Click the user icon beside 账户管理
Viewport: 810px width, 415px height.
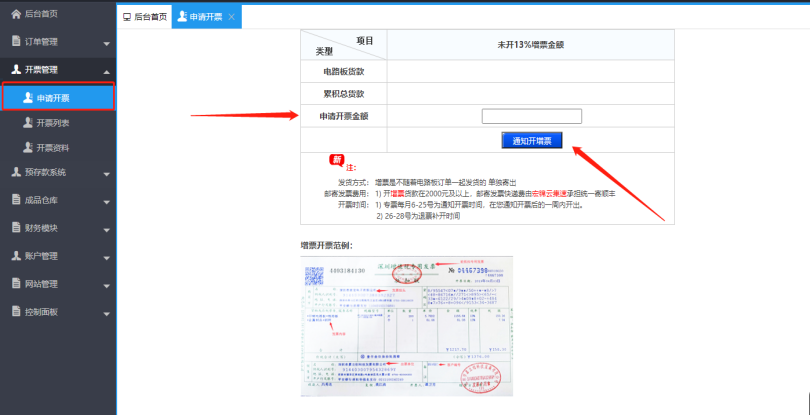click(16, 256)
